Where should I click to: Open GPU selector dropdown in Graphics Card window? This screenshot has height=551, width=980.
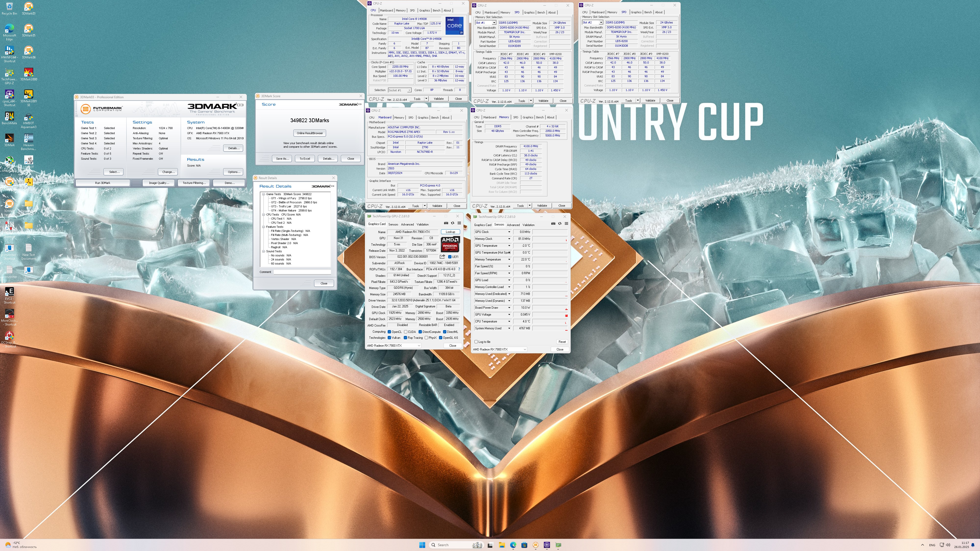[x=393, y=346]
